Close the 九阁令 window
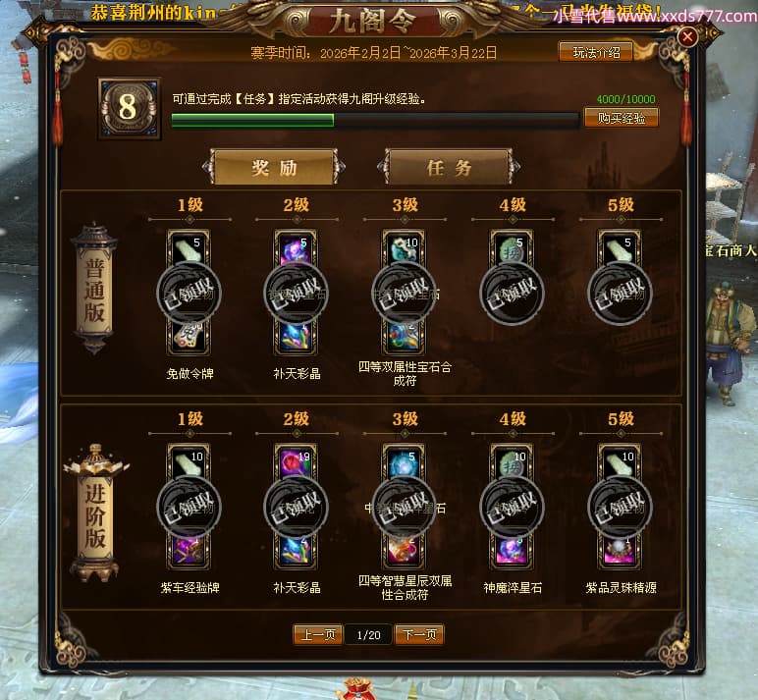Viewport: 758px width, 700px height. (687, 36)
